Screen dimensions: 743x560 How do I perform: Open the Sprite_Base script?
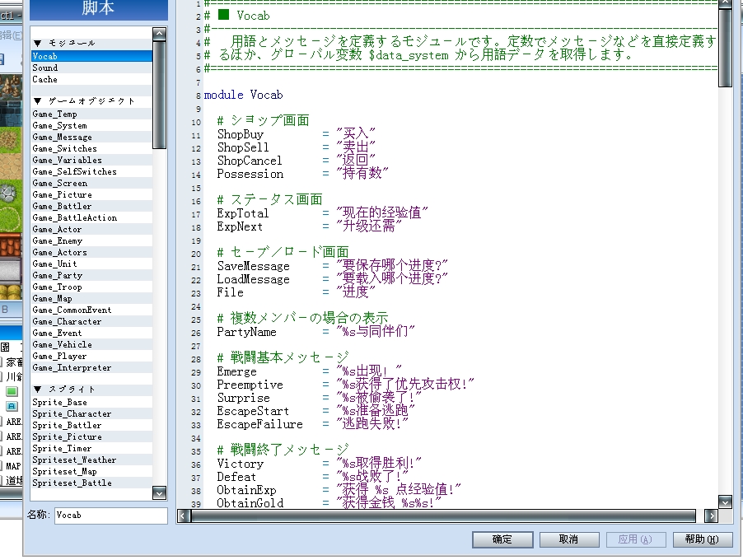point(92,402)
